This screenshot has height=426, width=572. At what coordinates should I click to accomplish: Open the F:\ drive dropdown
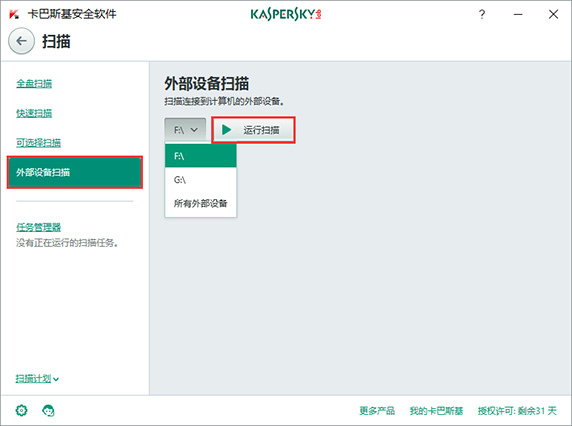pos(185,129)
